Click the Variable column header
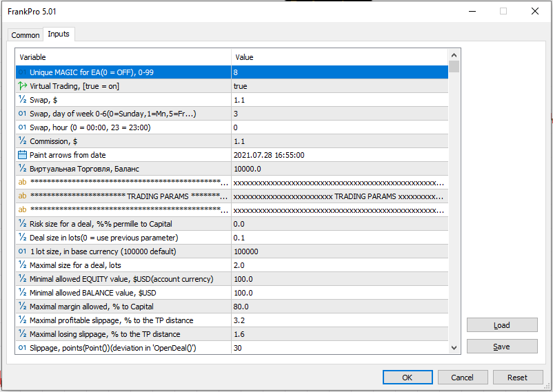Viewport: 553px width, 392px height. click(123, 57)
